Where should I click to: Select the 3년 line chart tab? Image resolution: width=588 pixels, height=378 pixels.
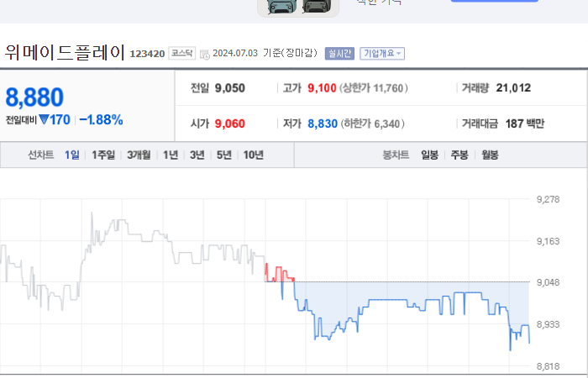(197, 155)
